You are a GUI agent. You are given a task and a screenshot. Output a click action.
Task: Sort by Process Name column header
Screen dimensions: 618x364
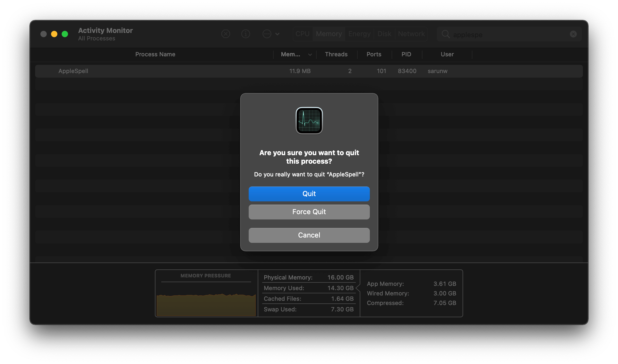[155, 54]
